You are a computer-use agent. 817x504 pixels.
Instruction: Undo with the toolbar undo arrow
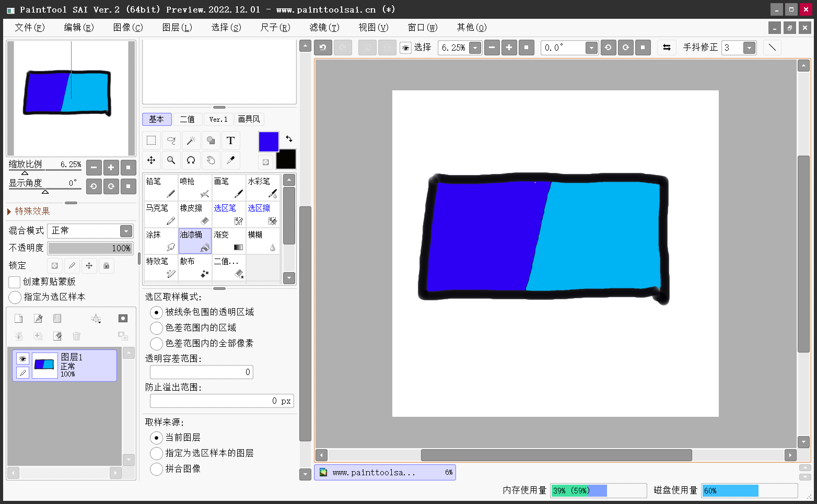point(323,48)
